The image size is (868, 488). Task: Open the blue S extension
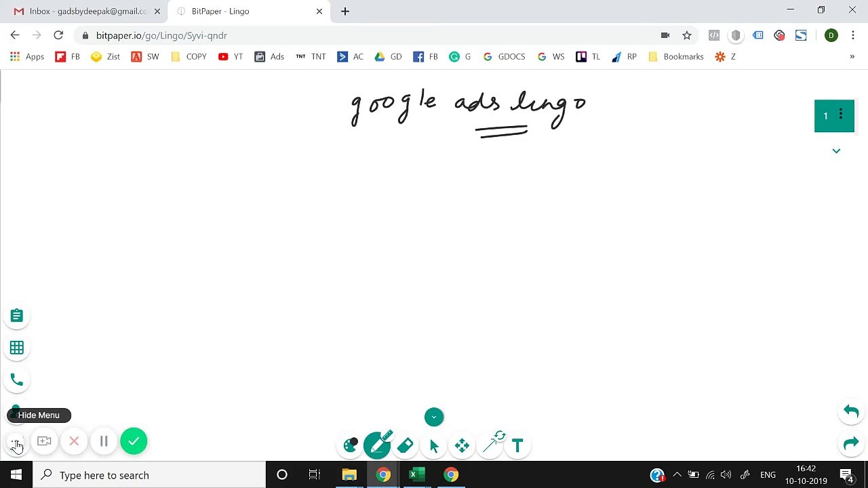(x=801, y=35)
